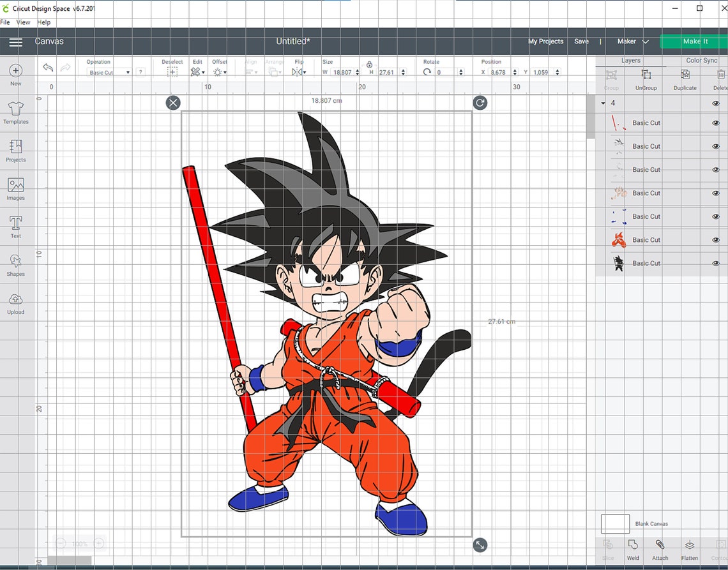The image size is (728, 570).
Task: Click the Upload icon
Action: click(16, 299)
